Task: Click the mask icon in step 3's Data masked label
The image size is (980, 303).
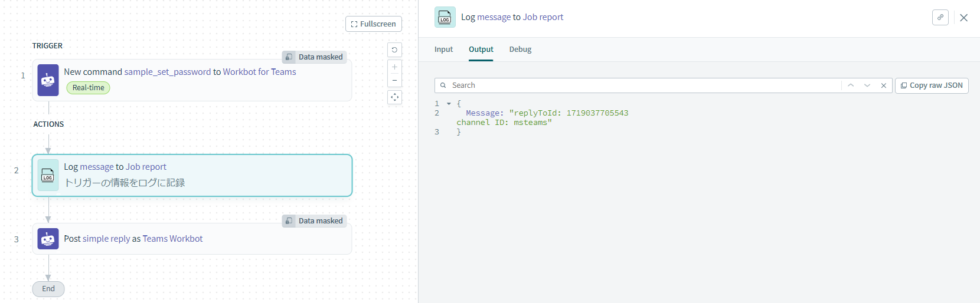Action: (289, 221)
